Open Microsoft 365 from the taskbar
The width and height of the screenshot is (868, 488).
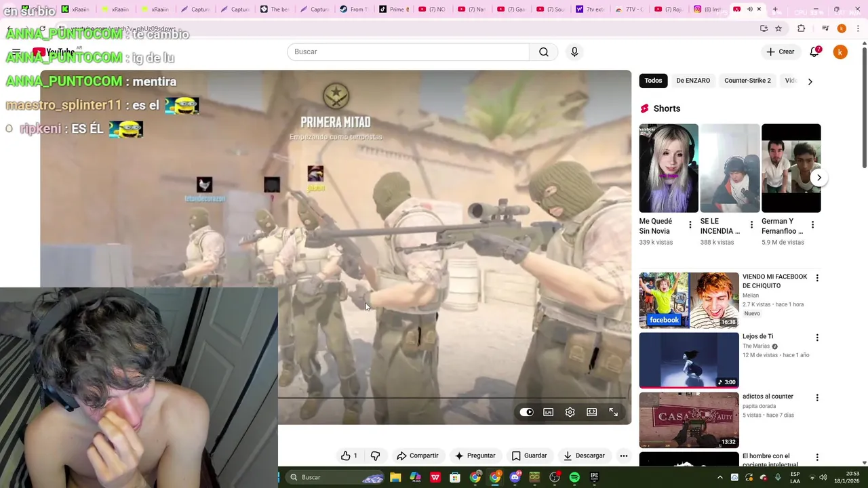tap(415, 477)
